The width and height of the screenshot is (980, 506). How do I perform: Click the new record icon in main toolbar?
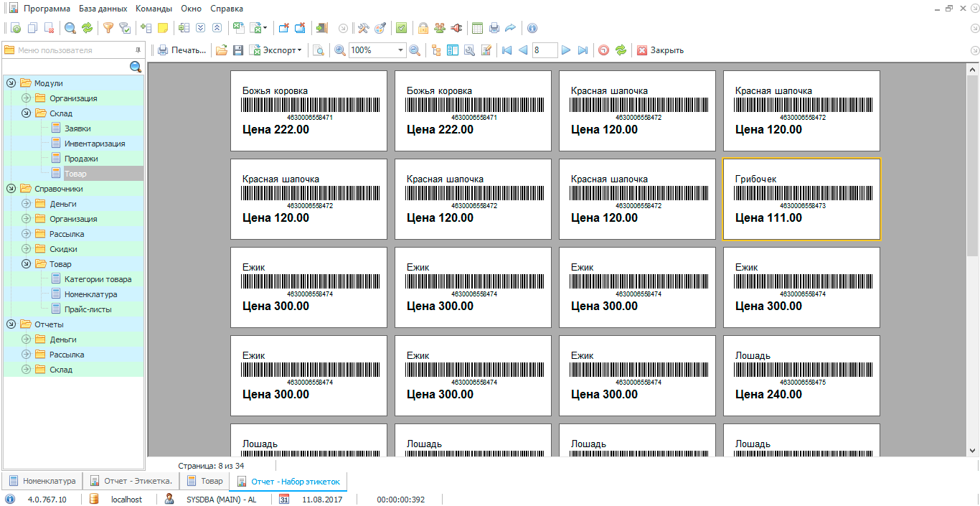(x=16, y=28)
